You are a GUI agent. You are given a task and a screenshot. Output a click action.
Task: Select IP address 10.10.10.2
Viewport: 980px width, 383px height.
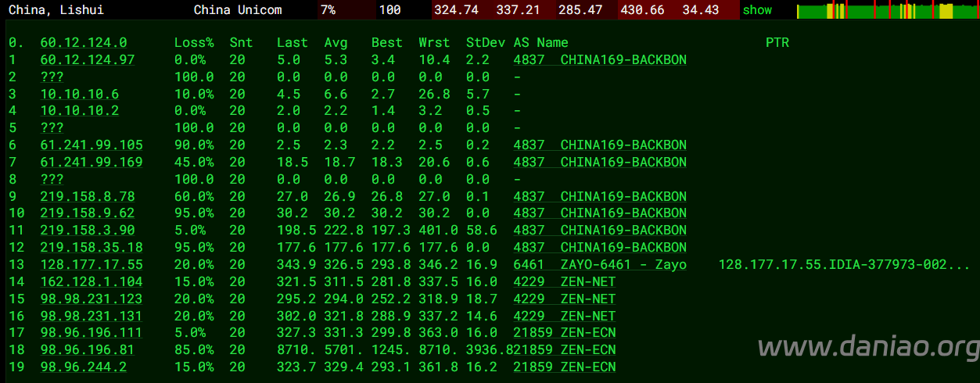tap(79, 111)
